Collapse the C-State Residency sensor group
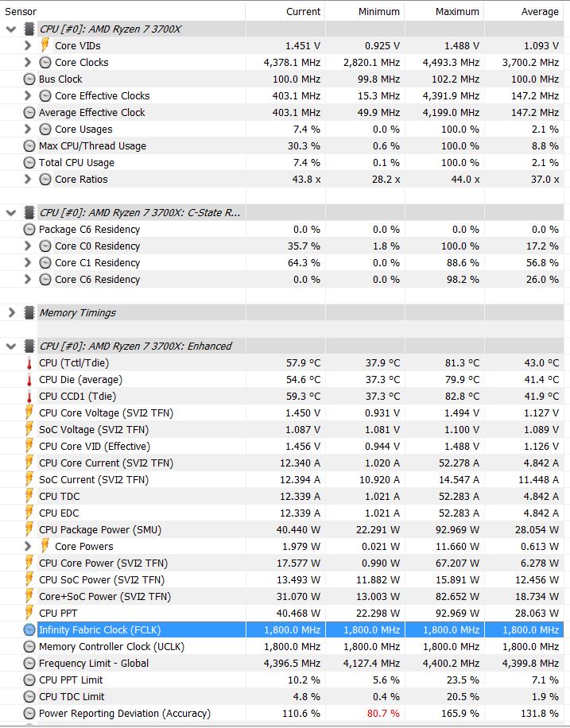 [x=11, y=213]
